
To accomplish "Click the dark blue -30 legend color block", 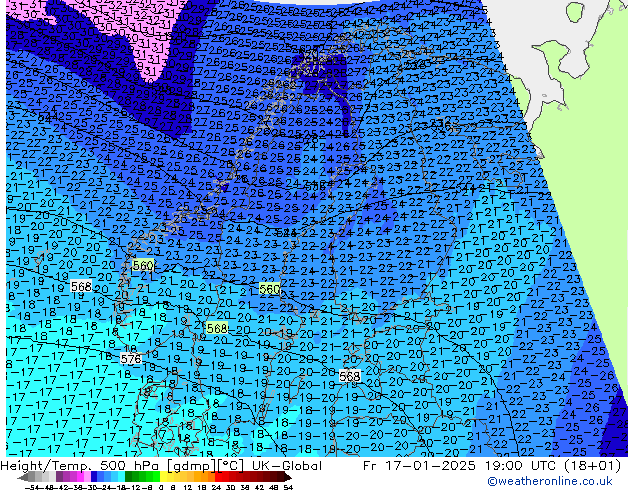I will pyautogui.click(x=94, y=476).
